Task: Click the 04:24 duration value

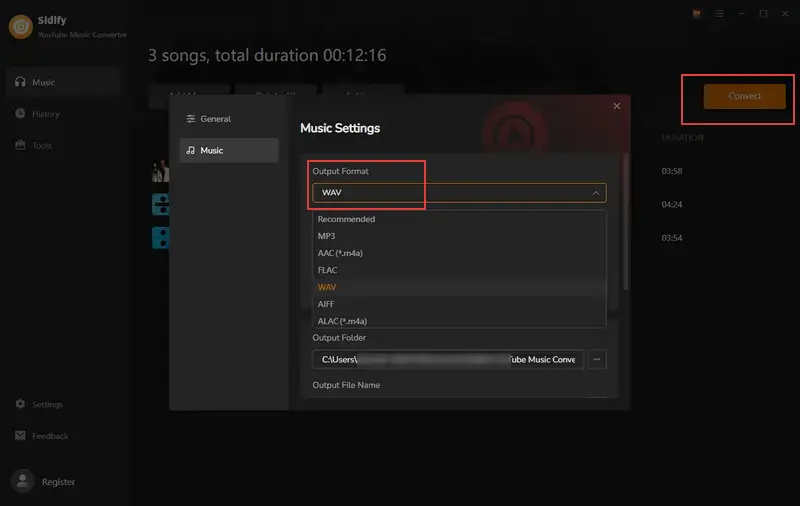Action: click(x=671, y=205)
